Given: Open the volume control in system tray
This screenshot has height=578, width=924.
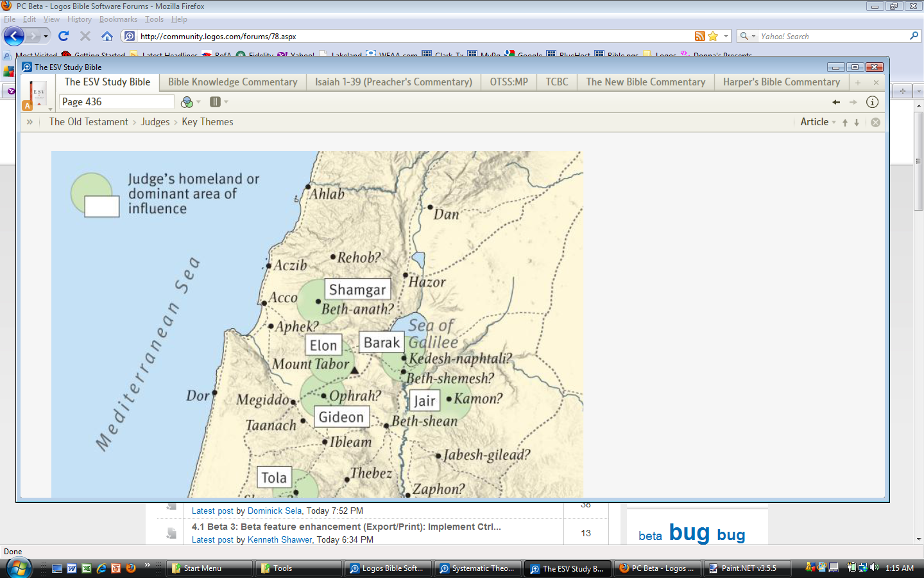Looking at the screenshot, I should point(874,568).
